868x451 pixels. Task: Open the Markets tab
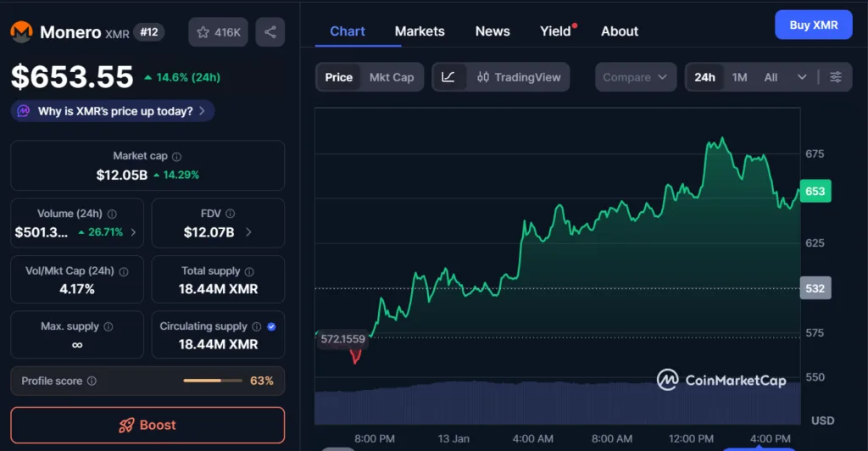(420, 31)
